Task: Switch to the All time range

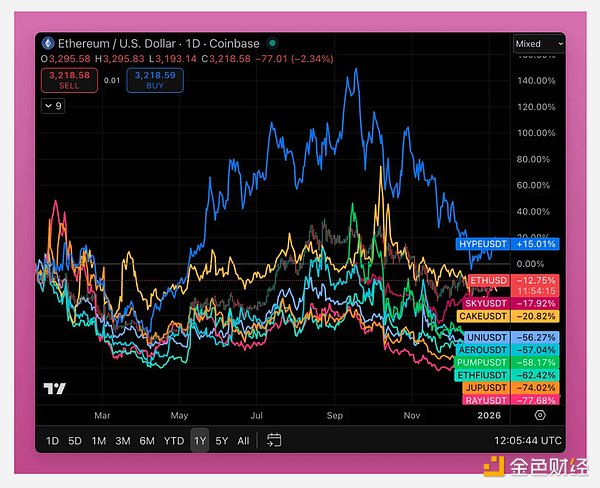Action: [243, 441]
